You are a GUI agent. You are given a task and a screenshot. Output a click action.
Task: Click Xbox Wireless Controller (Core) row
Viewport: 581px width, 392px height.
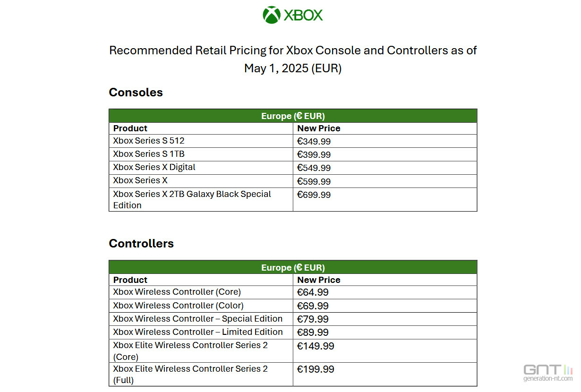(x=293, y=292)
